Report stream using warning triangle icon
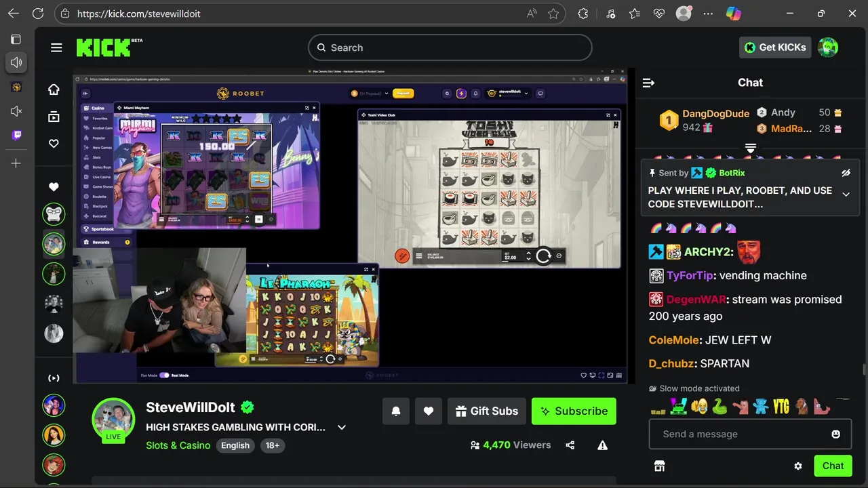The image size is (868, 488). (x=602, y=445)
